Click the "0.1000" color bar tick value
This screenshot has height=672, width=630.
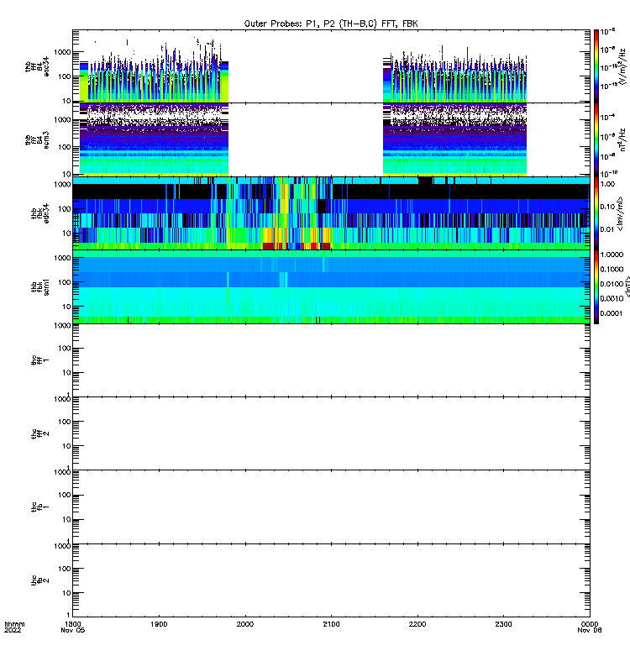pyautogui.click(x=612, y=269)
